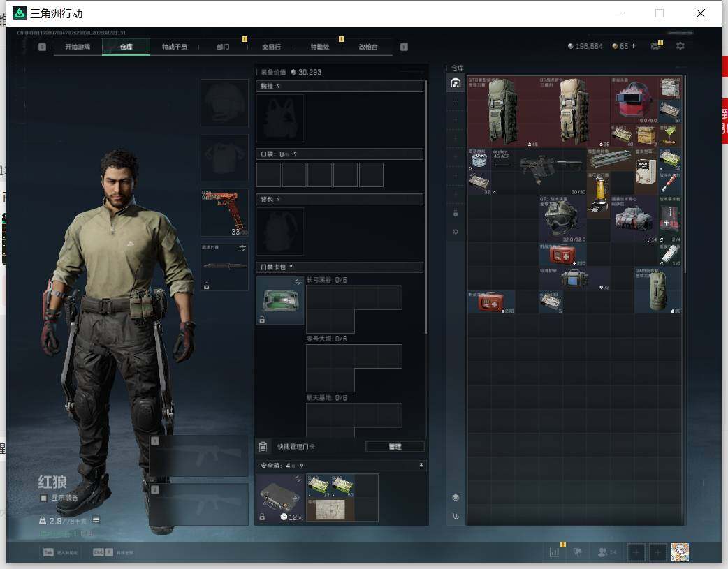Click the empty secondary weapon slot 2
Screen dimensions: 728x569
(x=198, y=505)
